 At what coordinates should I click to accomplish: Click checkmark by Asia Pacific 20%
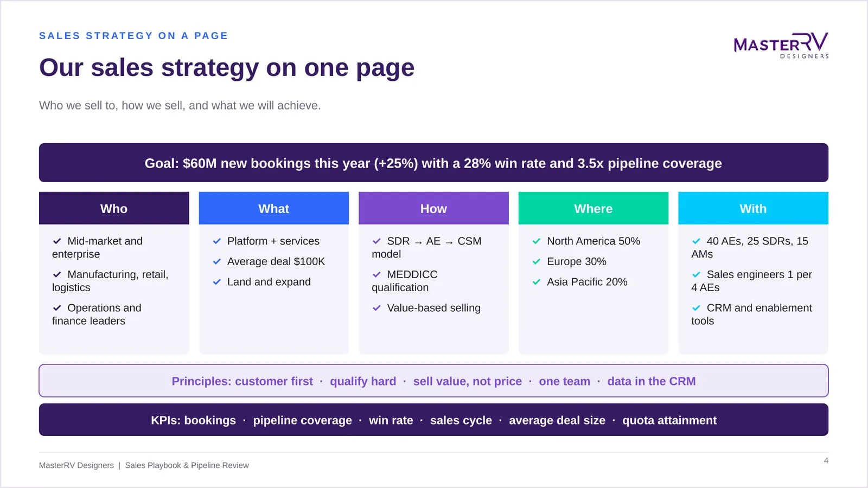pyautogui.click(x=537, y=282)
